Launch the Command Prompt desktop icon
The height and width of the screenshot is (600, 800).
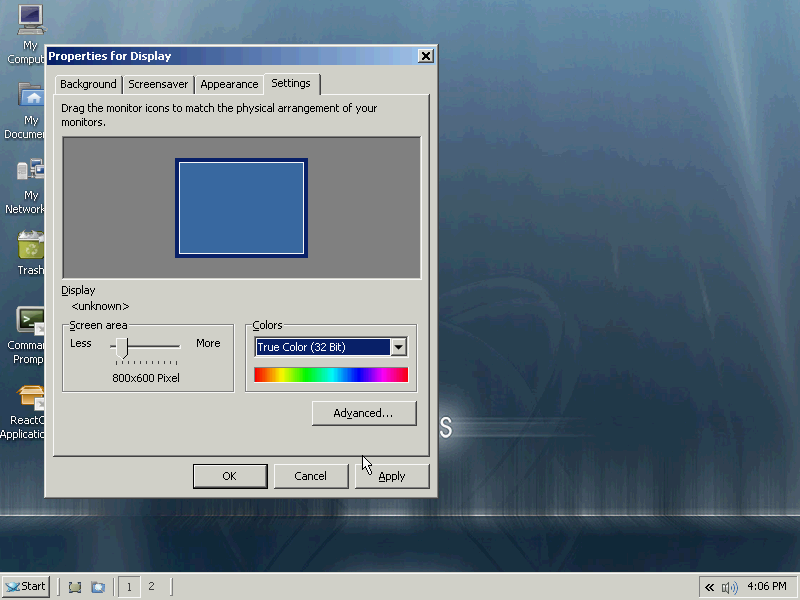click(31, 321)
